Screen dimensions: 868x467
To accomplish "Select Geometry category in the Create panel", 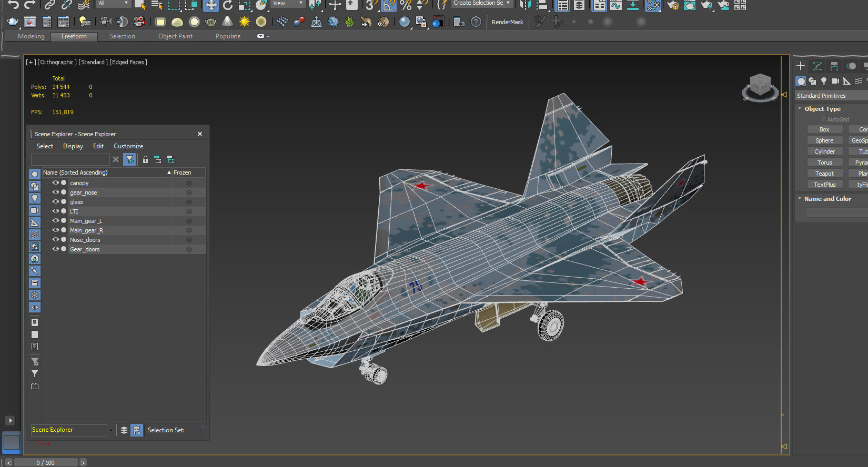I will pos(801,81).
